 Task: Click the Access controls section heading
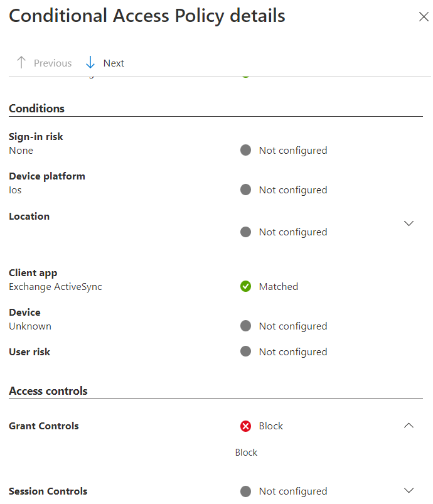[48, 390]
